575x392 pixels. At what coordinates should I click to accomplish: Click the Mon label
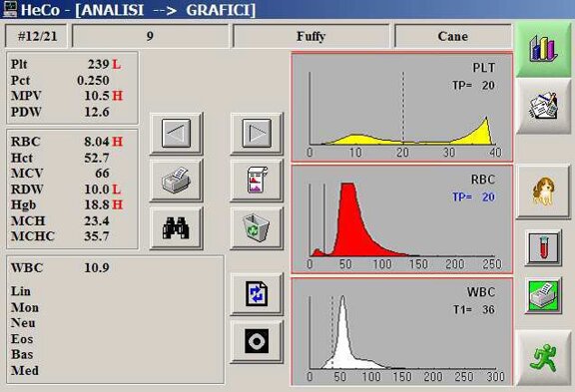pos(25,307)
